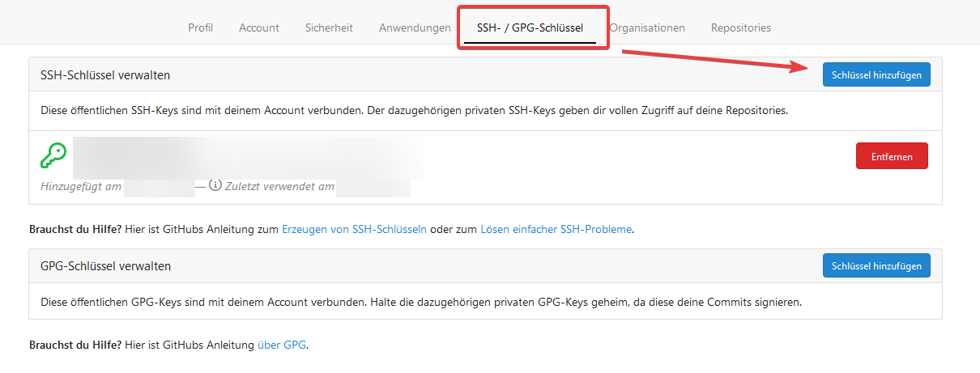Viewport: 980px width, 373px height.
Task: Open the Sicherheit tab
Action: pyautogui.click(x=329, y=28)
